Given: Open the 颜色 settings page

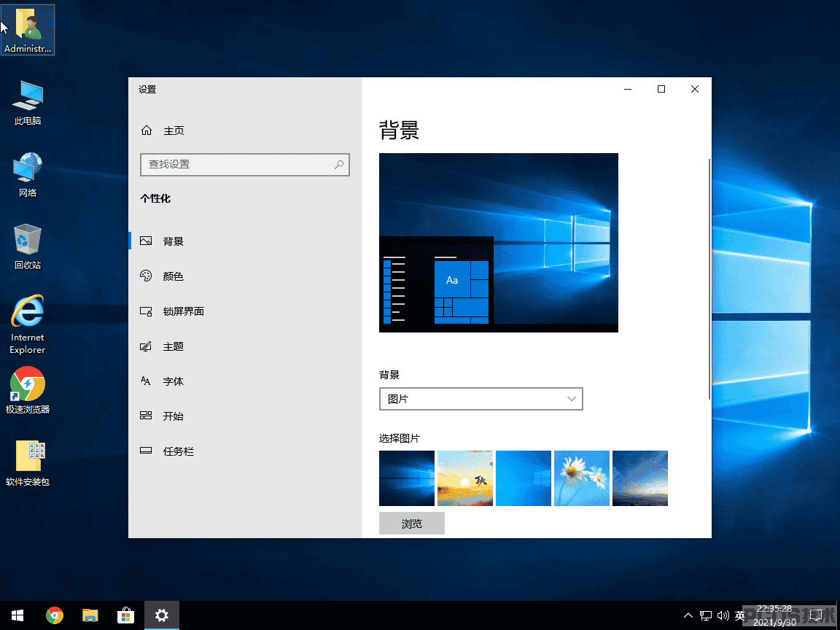Looking at the screenshot, I should (245, 276).
